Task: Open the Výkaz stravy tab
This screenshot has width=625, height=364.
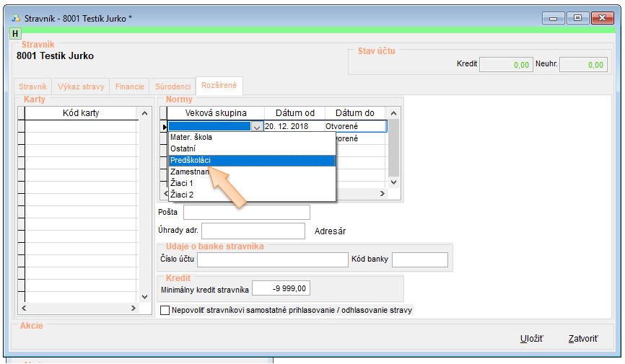Action: click(81, 86)
